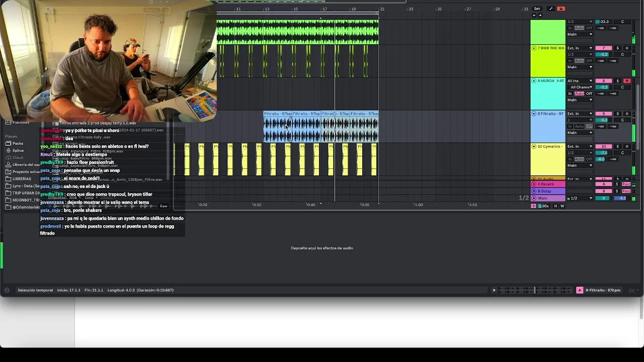
Task: Fold track 9 Filtraito - 97
Action: [x=534, y=114]
